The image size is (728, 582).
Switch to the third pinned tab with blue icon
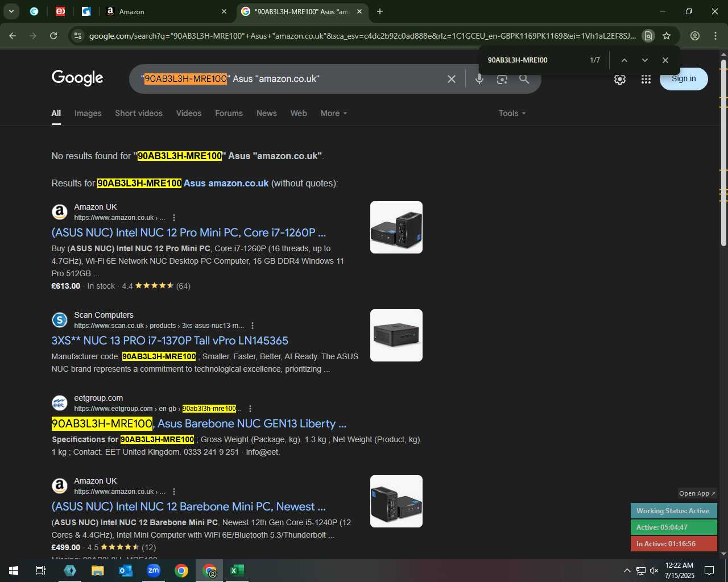86,11
